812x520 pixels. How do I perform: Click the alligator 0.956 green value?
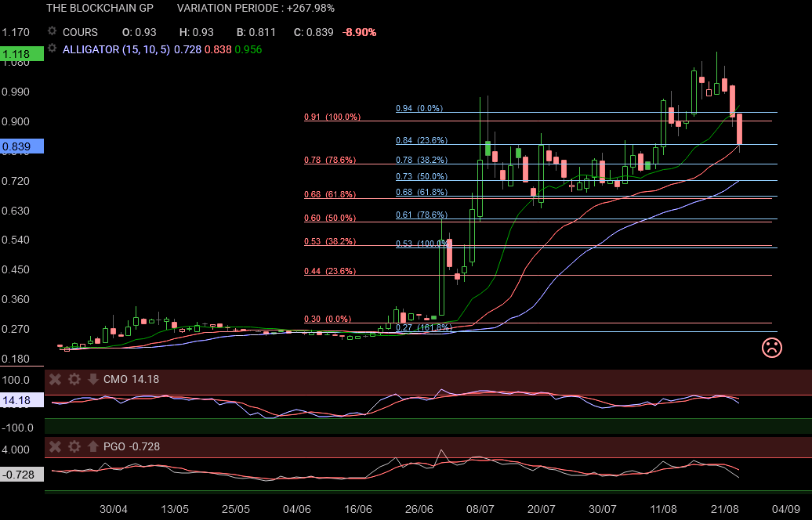(248, 49)
